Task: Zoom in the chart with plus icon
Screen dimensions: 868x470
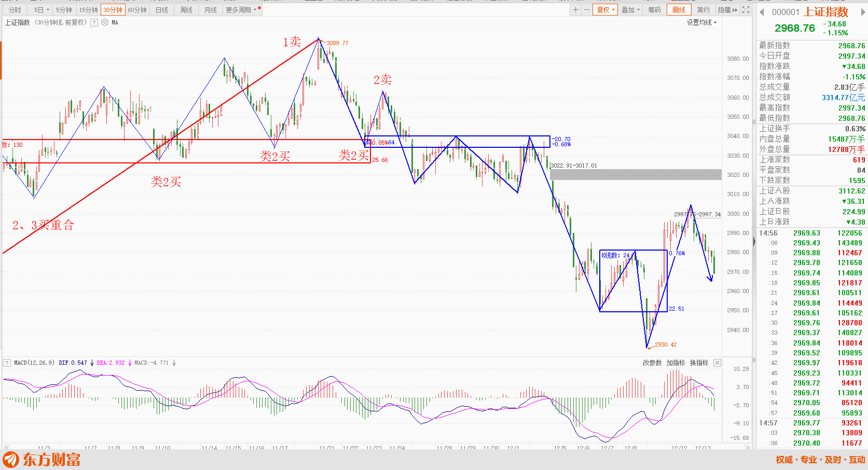Action: (575, 10)
